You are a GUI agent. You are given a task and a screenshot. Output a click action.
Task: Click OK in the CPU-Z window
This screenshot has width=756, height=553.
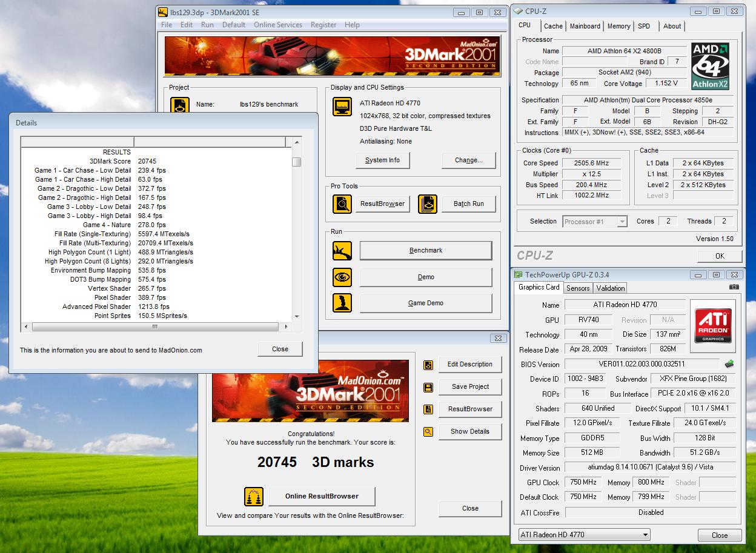(720, 256)
